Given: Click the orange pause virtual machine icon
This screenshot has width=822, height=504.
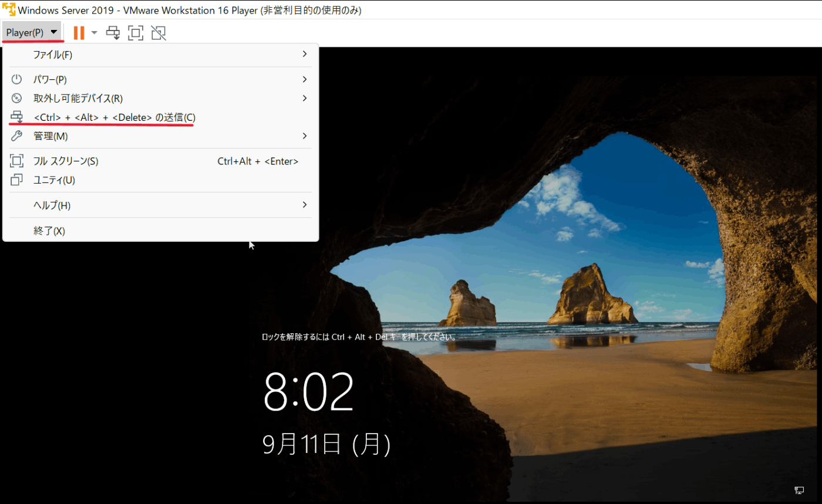Looking at the screenshot, I should click(79, 33).
